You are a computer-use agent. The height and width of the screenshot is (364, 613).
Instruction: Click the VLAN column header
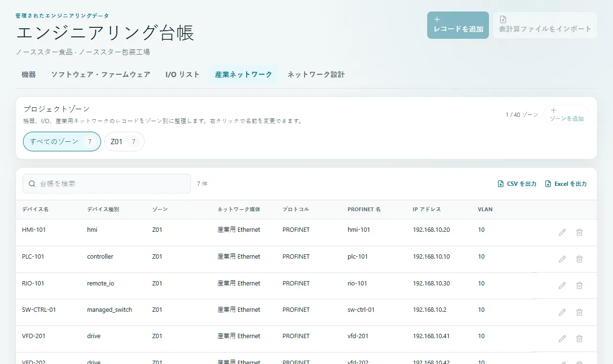tap(485, 209)
